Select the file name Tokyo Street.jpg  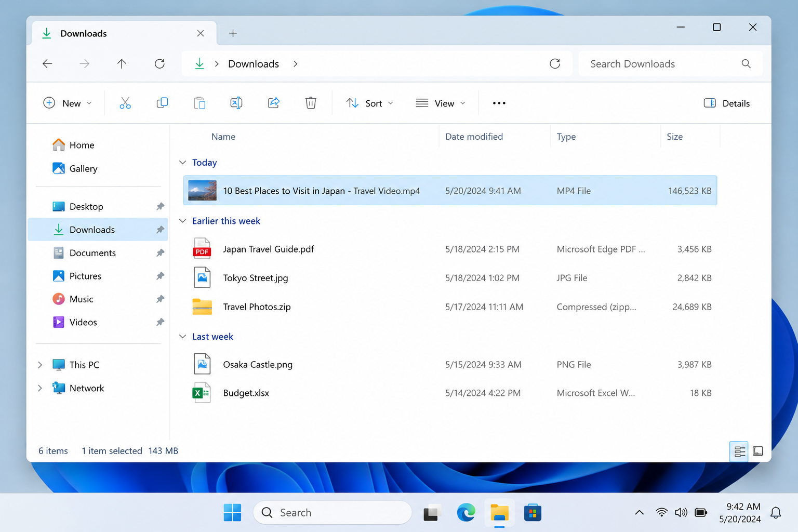click(256, 278)
